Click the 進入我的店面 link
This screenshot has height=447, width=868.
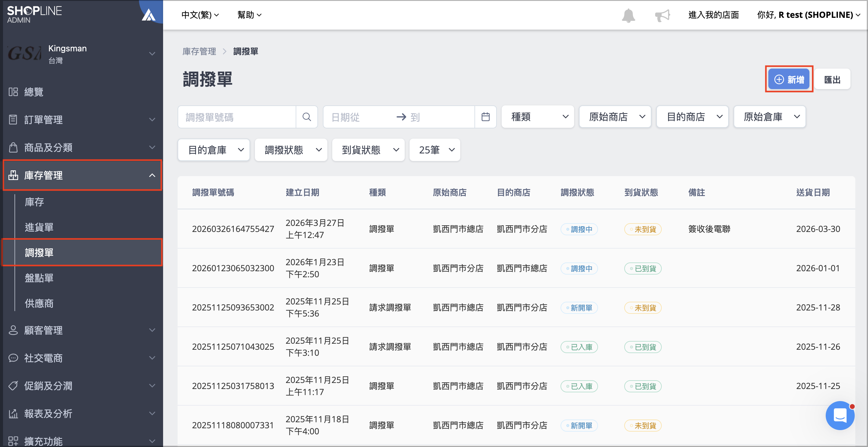point(713,15)
